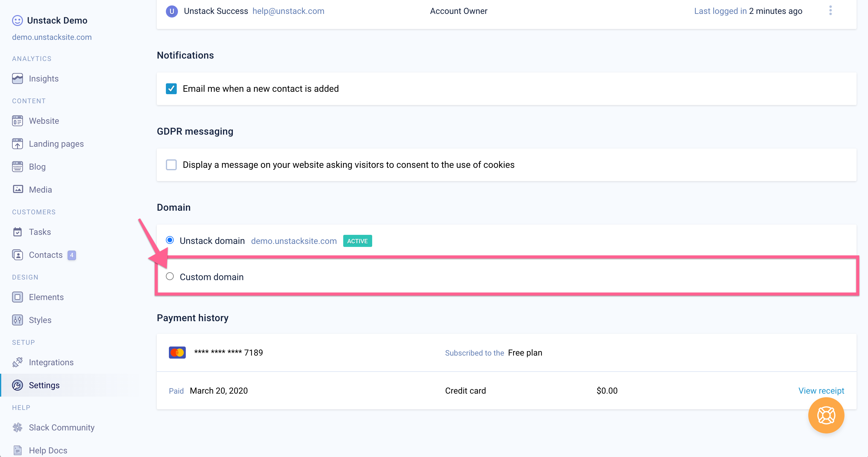The width and height of the screenshot is (868, 457).
Task: Open Integrations in the sidebar
Action: point(51,362)
